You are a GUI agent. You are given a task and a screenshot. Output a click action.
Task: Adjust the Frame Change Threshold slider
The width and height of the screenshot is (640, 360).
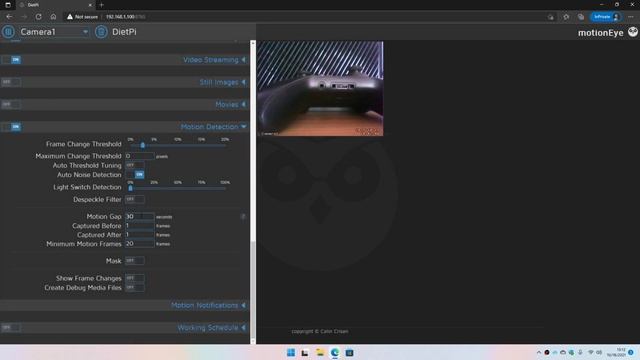pos(142,145)
